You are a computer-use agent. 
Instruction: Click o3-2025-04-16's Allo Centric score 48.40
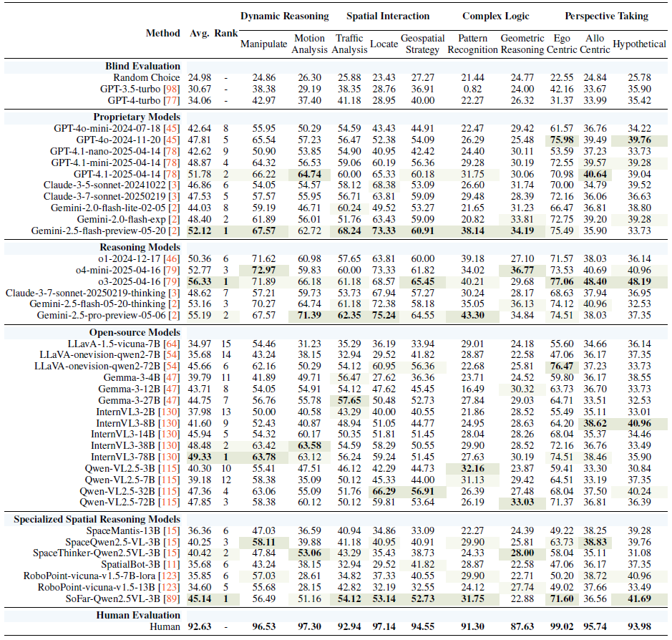pyautogui.click(x=595, y=281)
